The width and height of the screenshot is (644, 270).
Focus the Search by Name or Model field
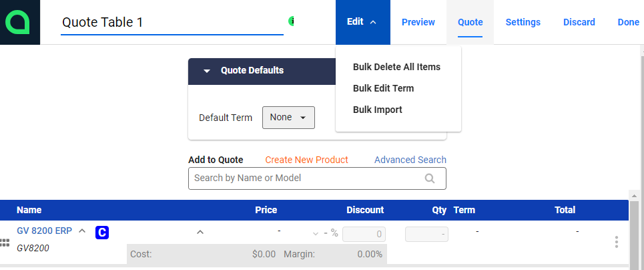317,178
